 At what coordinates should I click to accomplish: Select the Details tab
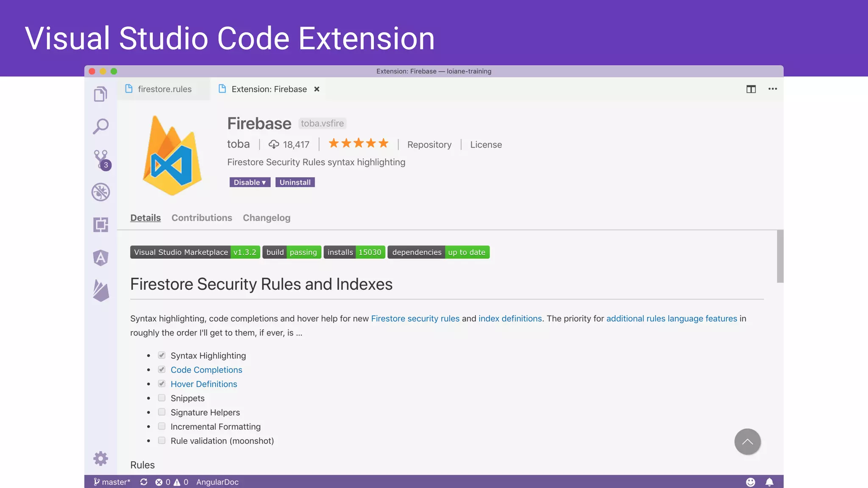(x=145, y=218)
